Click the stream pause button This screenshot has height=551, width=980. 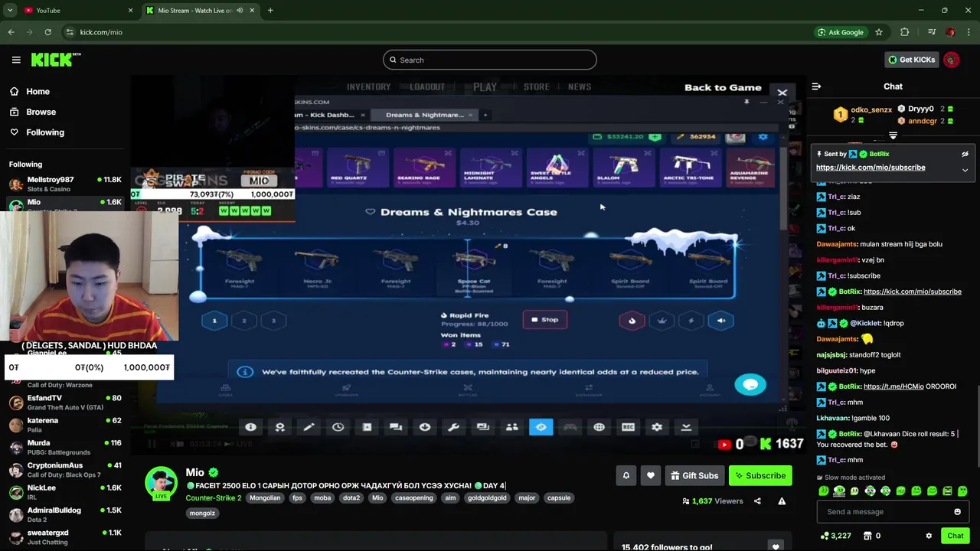pos(152,443)
